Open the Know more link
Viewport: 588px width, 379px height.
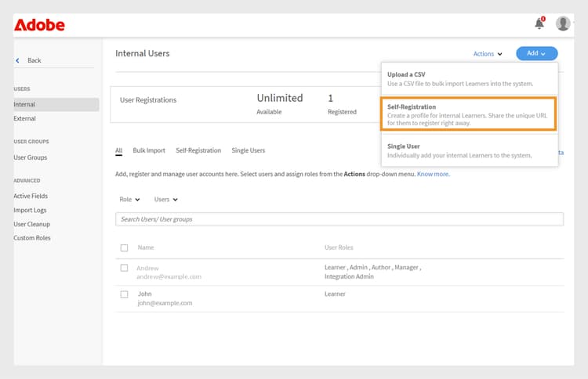tap(433, 174)
